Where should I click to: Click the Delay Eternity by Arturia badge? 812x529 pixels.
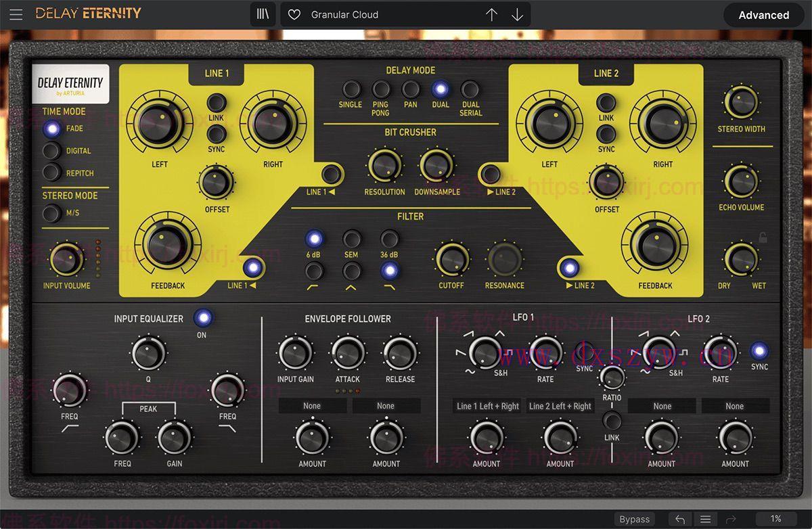[x=70, y=84]
